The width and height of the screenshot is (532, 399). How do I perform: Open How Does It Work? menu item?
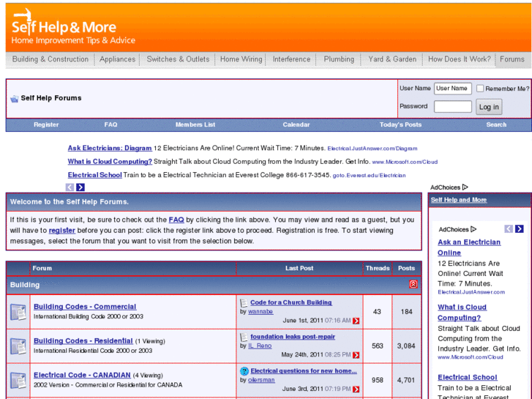[459, 59]
